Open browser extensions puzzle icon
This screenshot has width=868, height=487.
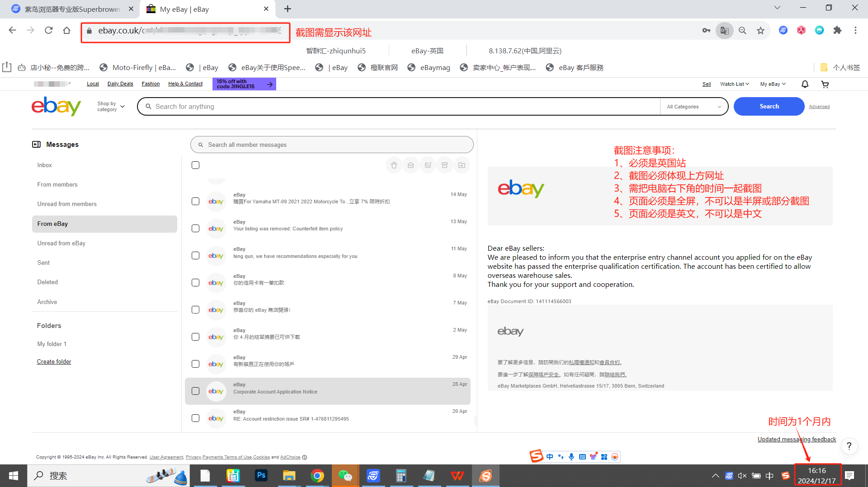[x=838, y=30]
